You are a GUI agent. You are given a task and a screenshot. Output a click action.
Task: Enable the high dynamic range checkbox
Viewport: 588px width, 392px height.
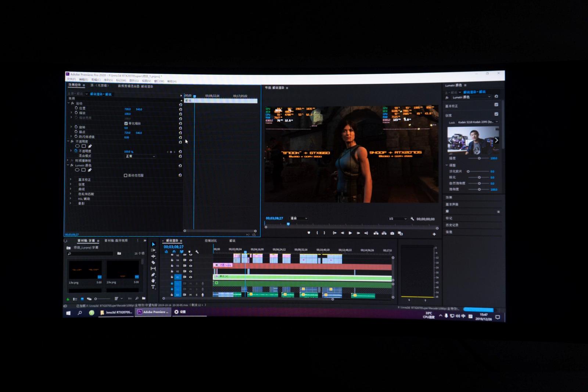(x=125, y=175)
